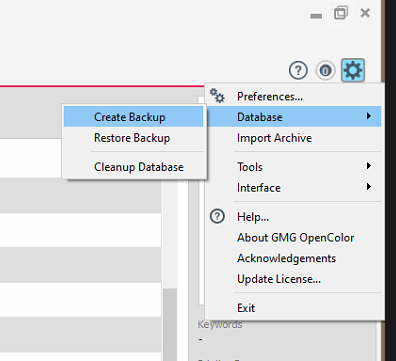The image size is (396, 361).
Task: Expand the Database submenu arrow
Action: [368, 116]
